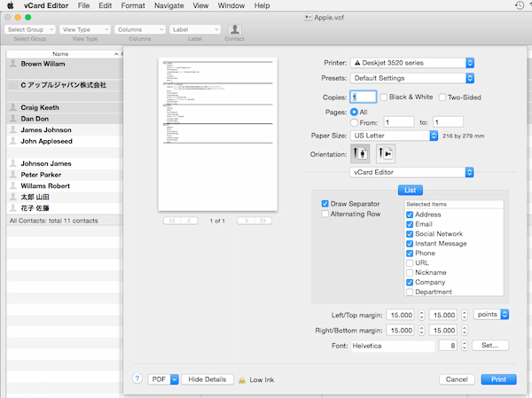Viewport: 532px width, 398px height.
Task: Click the print preview page thumbnail
Action: point(218,134)
